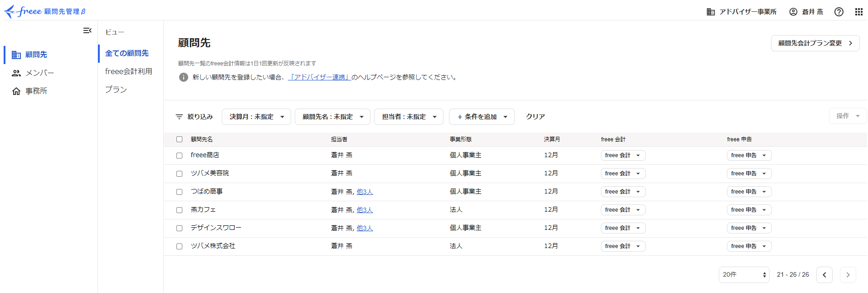Screen dimensions: 868x293
Task: Open the 操作 dropdown
Action: pyautogui.click(x=848, y=116)
